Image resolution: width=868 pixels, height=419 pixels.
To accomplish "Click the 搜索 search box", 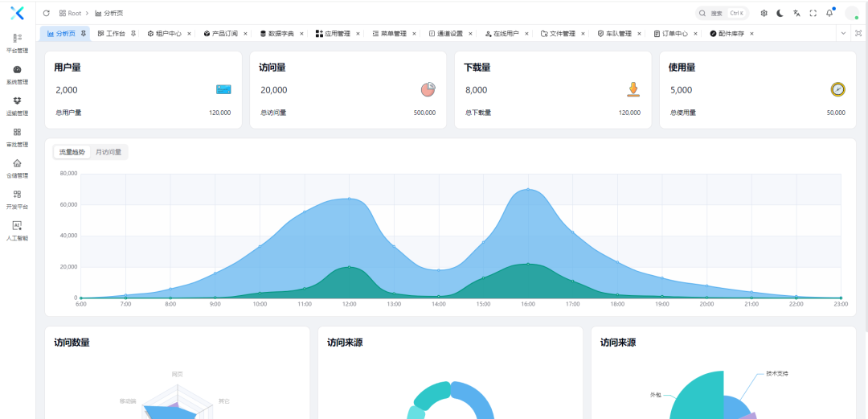I will tap(722, 14).
